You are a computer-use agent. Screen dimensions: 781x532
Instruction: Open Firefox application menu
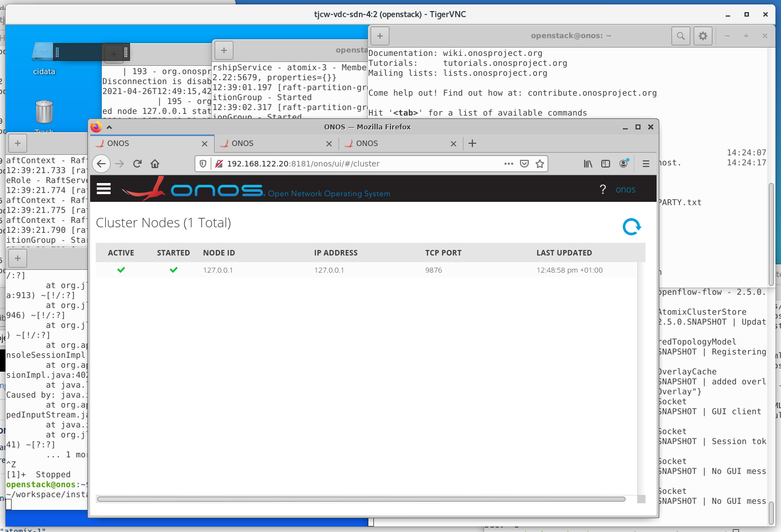[x=645, y=164]
